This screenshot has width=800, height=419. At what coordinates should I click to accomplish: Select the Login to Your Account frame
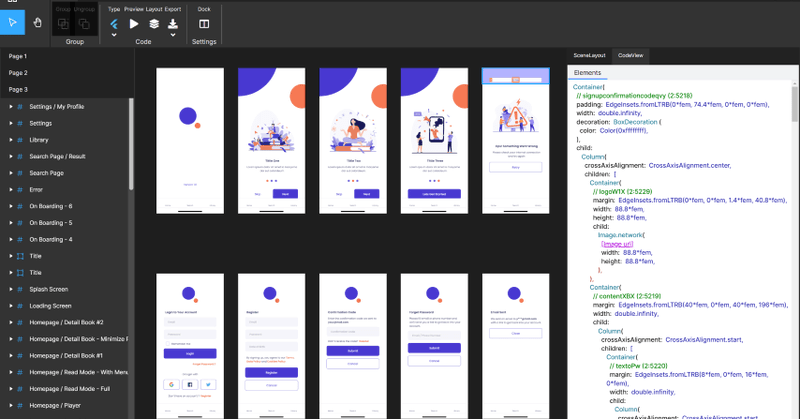coord(190,346)
